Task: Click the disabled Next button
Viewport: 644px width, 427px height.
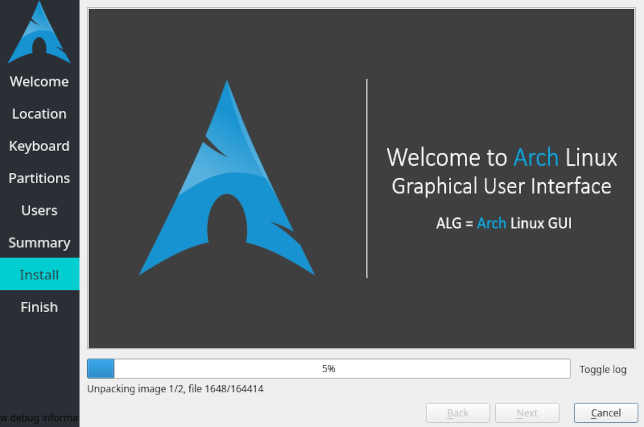Action: tap(527, 413)
